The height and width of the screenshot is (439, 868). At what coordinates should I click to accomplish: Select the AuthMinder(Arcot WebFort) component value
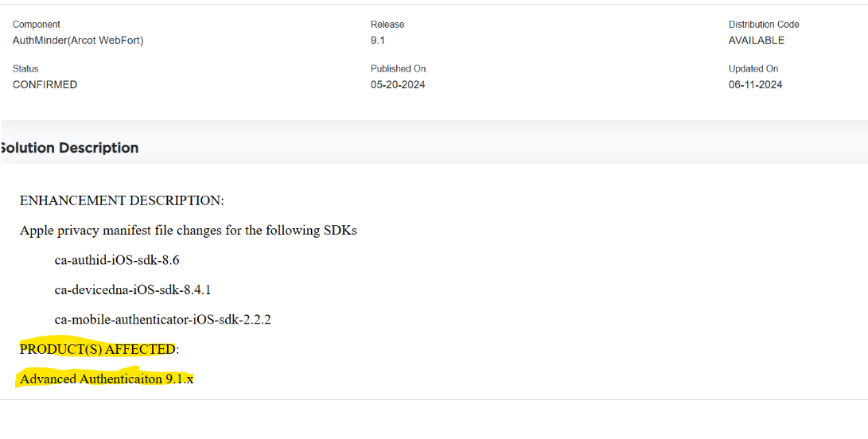[78, 41]
